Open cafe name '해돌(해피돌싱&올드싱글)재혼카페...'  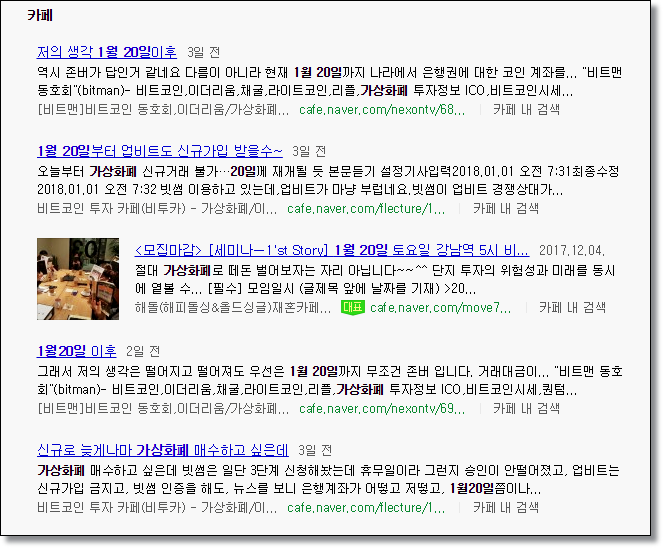coord(233,307)
